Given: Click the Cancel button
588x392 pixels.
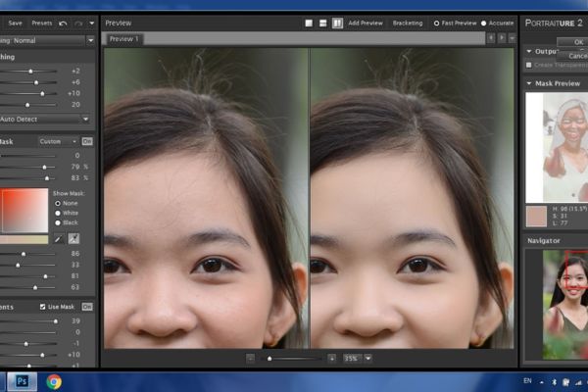Looking at the screenshot, I should click(x=573, y=56).
